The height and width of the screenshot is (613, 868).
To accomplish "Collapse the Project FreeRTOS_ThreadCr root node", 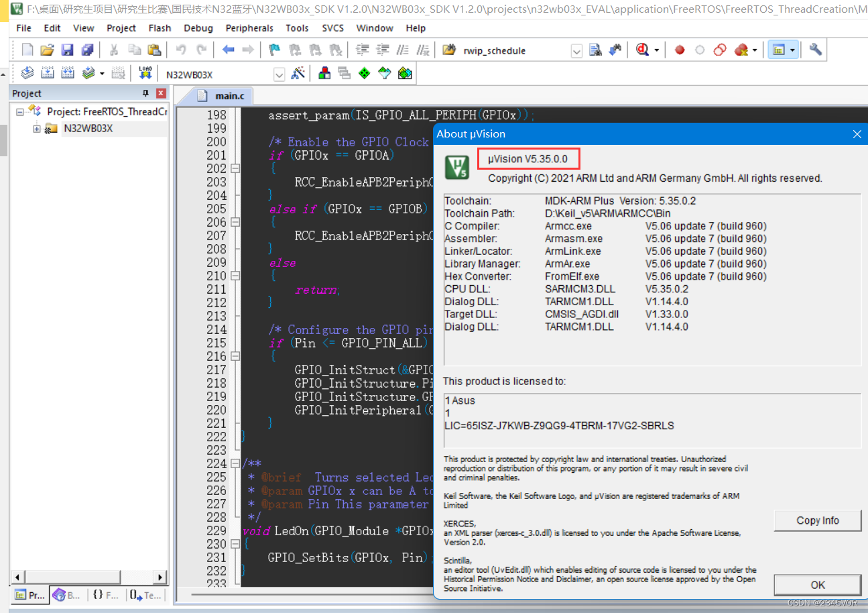I will click(x=20, y=111).
